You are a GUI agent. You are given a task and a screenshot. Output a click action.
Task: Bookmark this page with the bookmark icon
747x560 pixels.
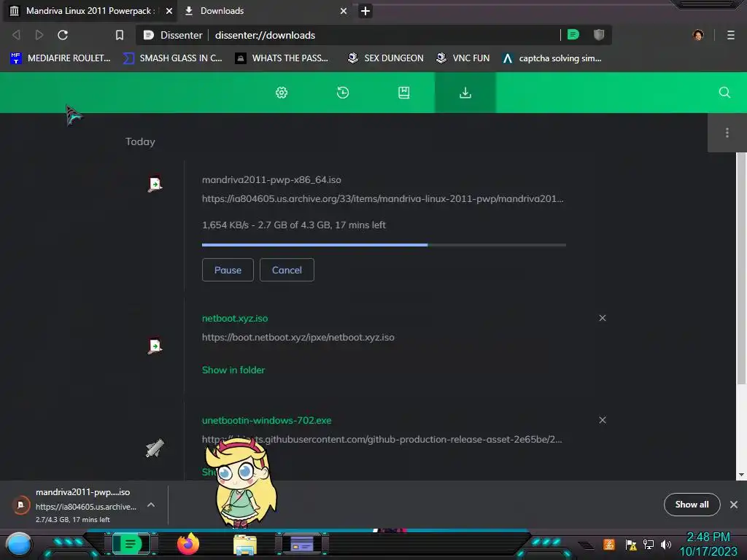click(120, 35)
